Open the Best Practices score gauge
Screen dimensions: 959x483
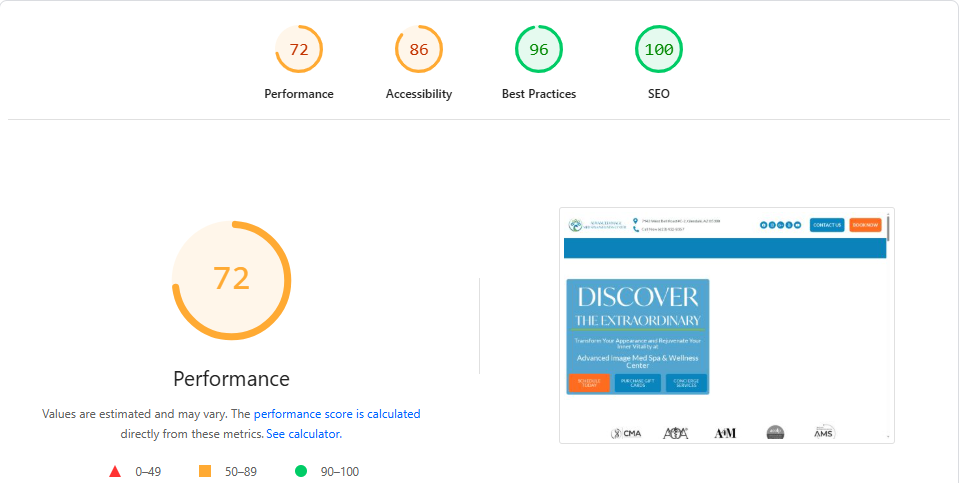coord(538,50)
